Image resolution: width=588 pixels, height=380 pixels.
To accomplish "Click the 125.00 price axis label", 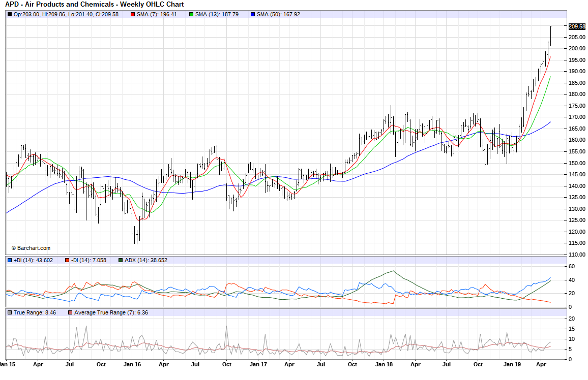I will (x=577, y=220).
